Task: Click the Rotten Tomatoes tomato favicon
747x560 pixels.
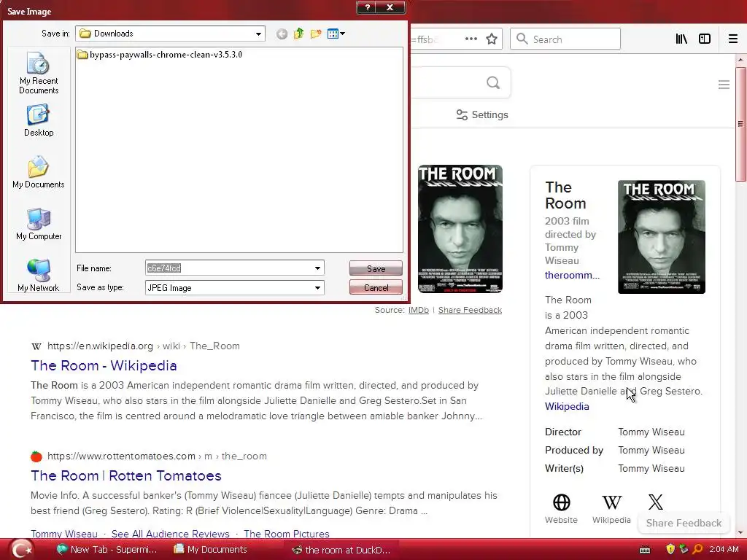Action: (x=36, y=456)
